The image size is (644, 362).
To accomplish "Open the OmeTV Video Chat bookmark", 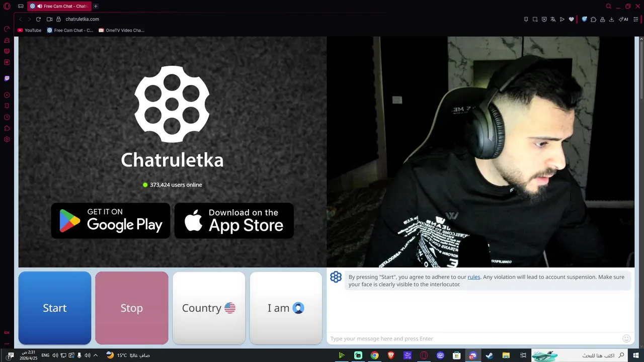I will click(121, 30).
